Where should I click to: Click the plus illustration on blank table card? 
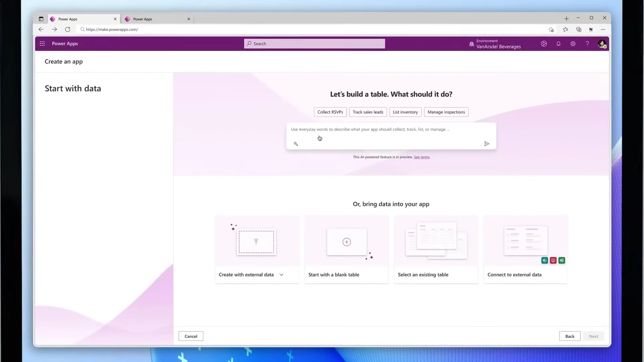346,242
